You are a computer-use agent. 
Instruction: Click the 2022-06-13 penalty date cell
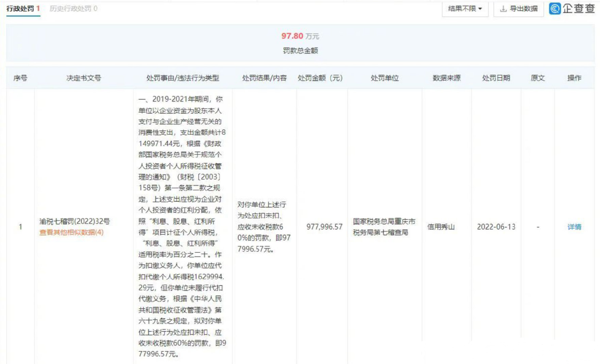pyautogui.click(x=496, y=227)
